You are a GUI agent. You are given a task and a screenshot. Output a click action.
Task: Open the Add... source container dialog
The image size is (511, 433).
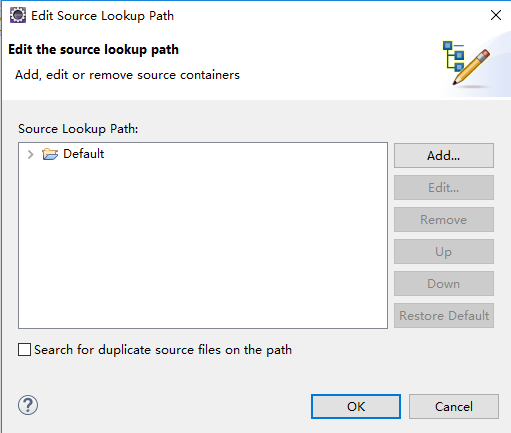coord(444,155)
